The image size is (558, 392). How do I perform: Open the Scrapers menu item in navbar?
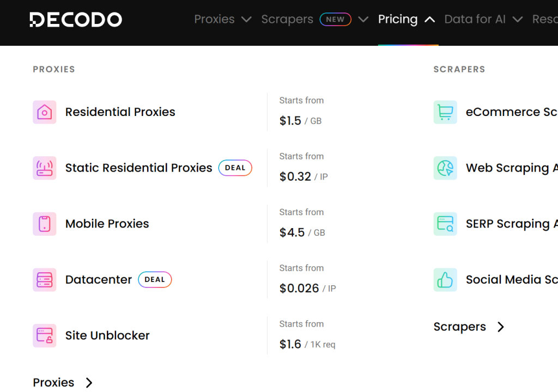pyautogui.click(x=287, y=19)
